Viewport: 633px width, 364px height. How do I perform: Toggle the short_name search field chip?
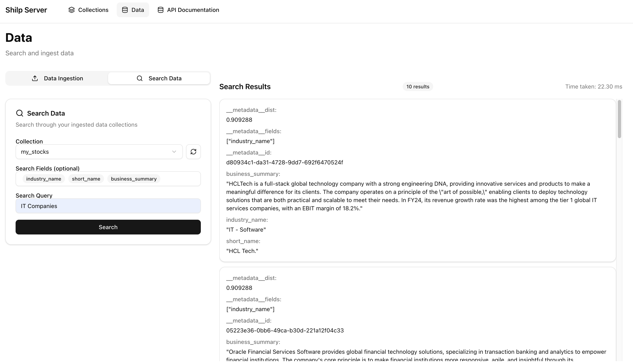point(86,179)
